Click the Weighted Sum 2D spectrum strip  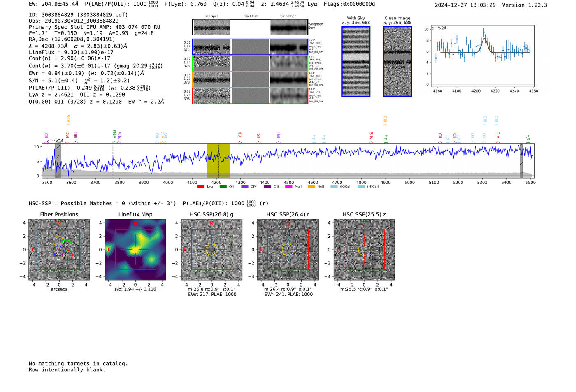(x=250, y=27)
